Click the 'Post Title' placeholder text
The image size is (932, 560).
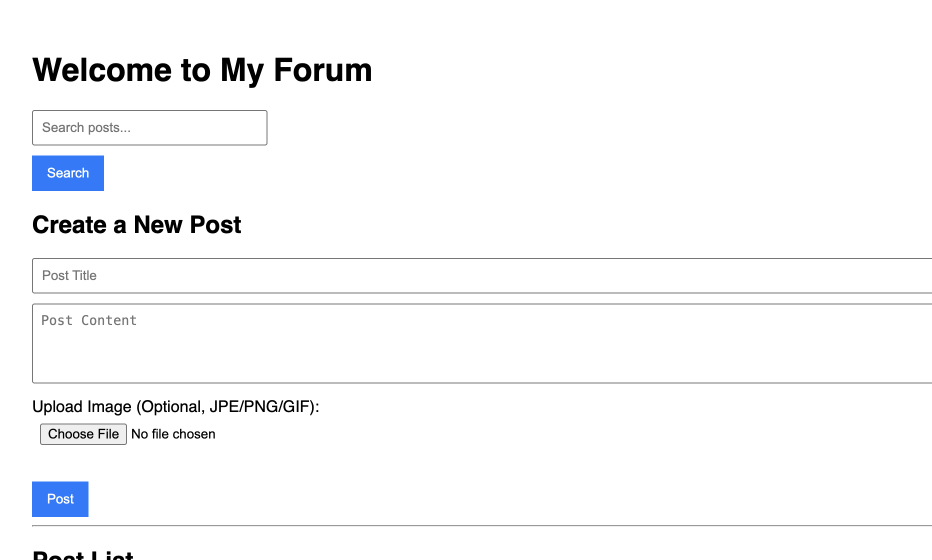click(69, 275)
